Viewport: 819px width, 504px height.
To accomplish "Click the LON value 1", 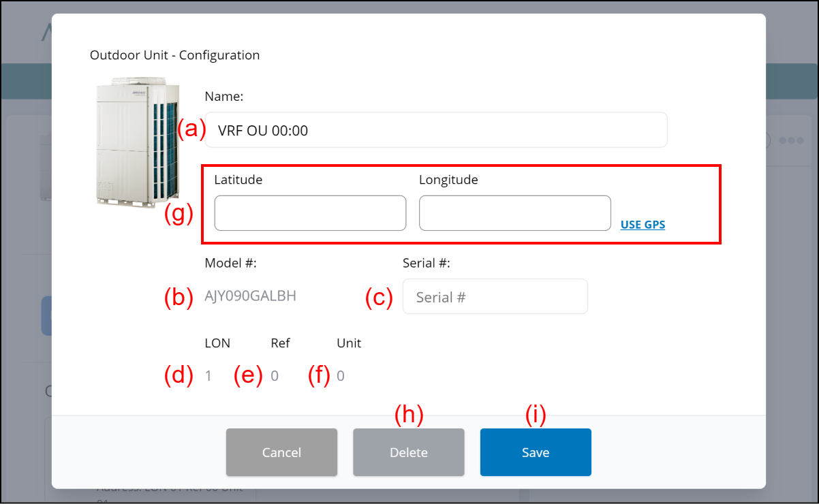I will pyautogui.click(x=208, y=376).
